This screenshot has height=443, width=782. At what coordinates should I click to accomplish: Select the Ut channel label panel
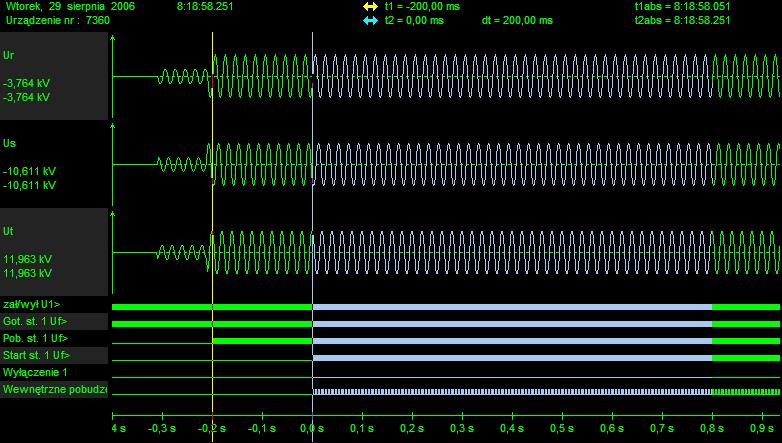[54, 252]
